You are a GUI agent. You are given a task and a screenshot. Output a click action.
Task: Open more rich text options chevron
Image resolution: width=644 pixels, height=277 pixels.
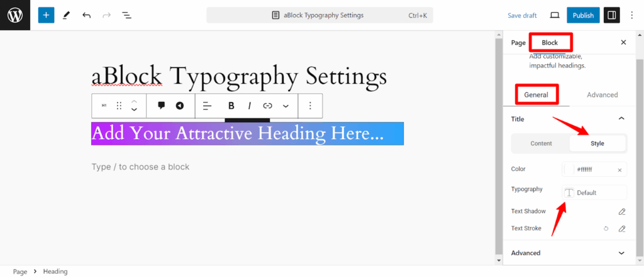click(286, 106)
